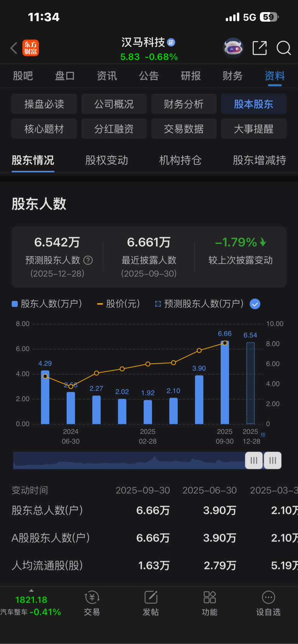The width and height of the screenshot is (298, 644).
Task: Tap the verified badge next to 汉马科技
Action: pyautogui.click(x=171, y=42)
